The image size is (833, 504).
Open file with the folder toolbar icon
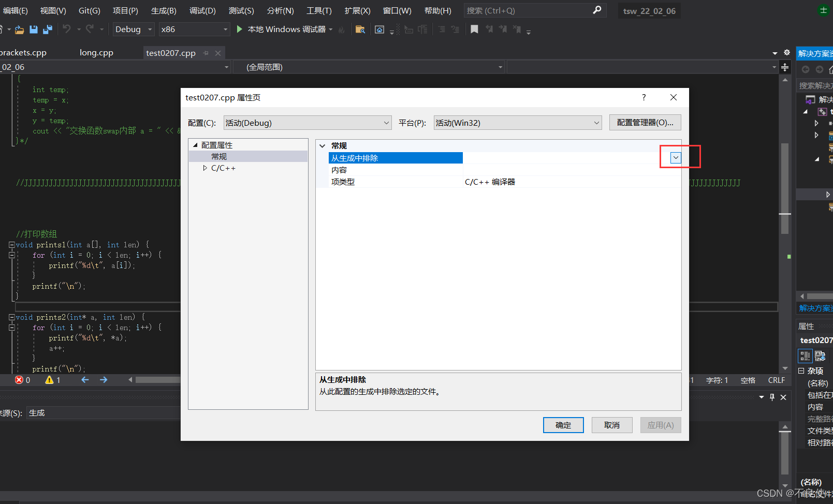[x=19, y=29]
